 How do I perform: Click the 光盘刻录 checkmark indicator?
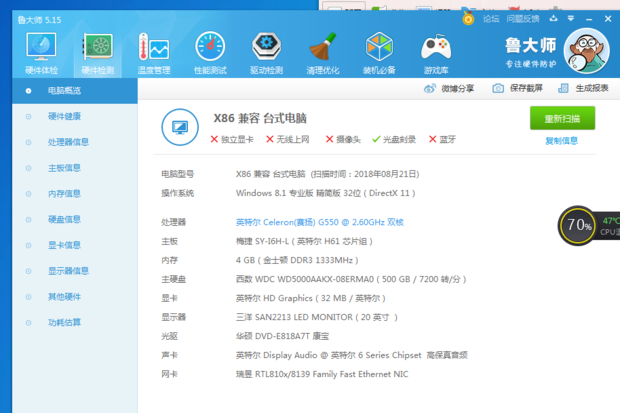pos(394,139)
